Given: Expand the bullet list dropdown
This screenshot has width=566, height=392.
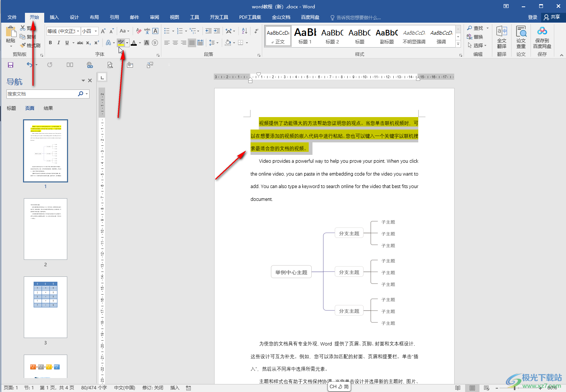Looking at the screenshot, I should click(173, 31).
